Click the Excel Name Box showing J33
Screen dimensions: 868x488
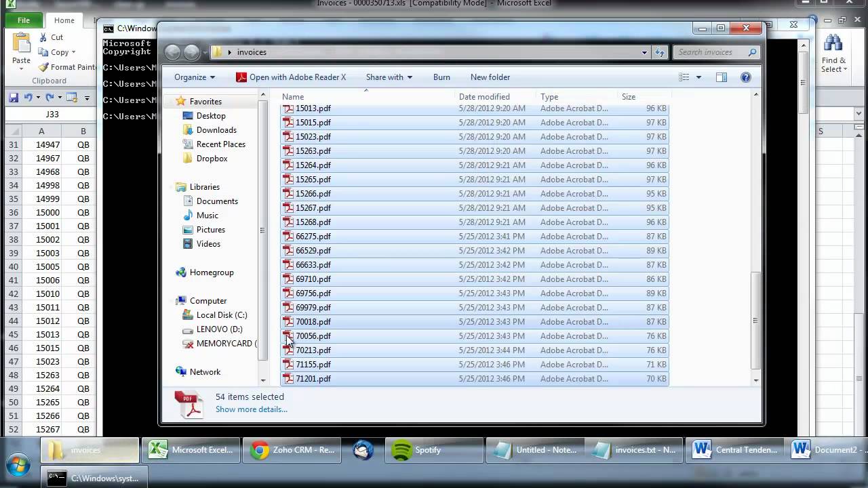tap(51, 115)
